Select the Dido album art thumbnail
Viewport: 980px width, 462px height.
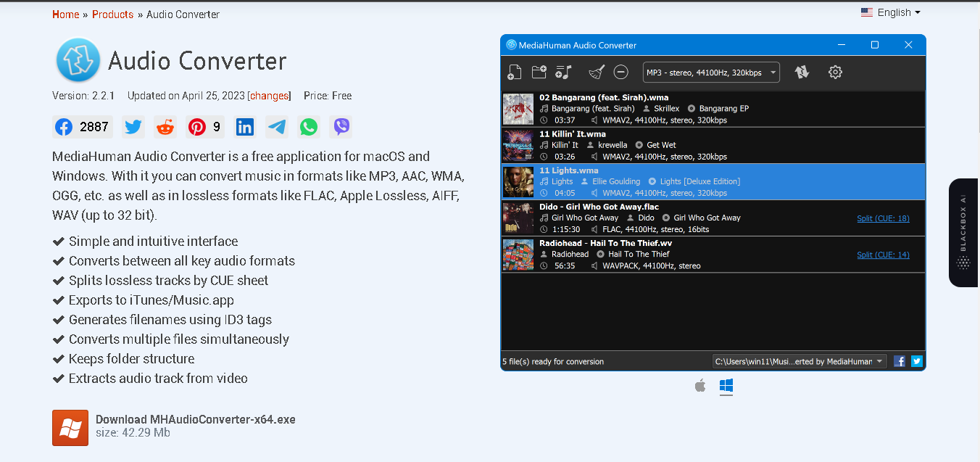click(x=518, y=218)
